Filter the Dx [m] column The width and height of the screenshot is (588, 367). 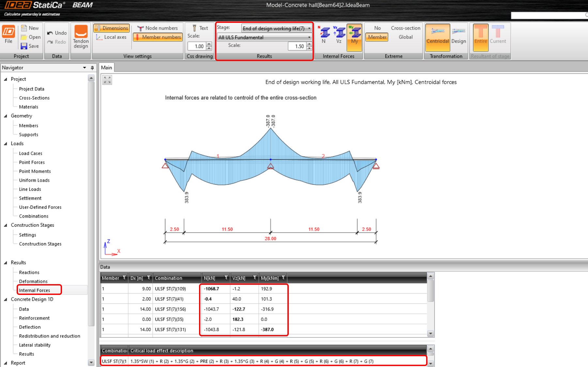(149, 278)
